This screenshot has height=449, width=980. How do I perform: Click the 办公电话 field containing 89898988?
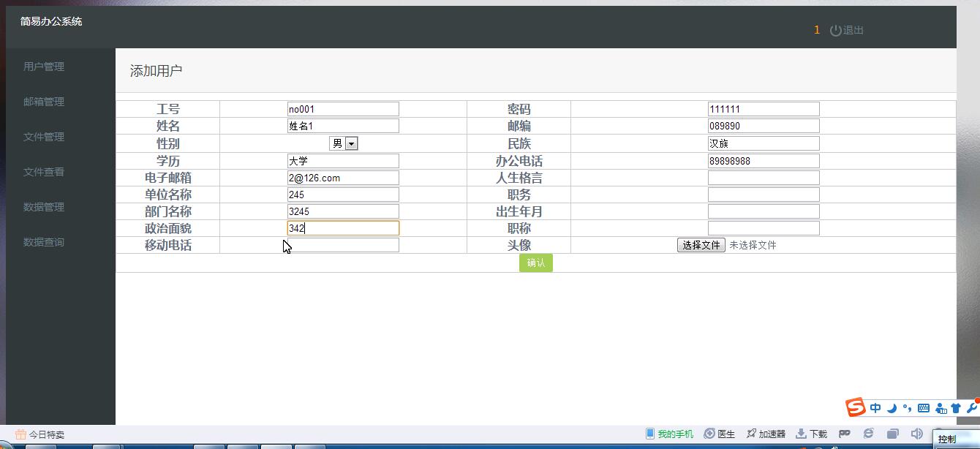click(x=764, y=161)
